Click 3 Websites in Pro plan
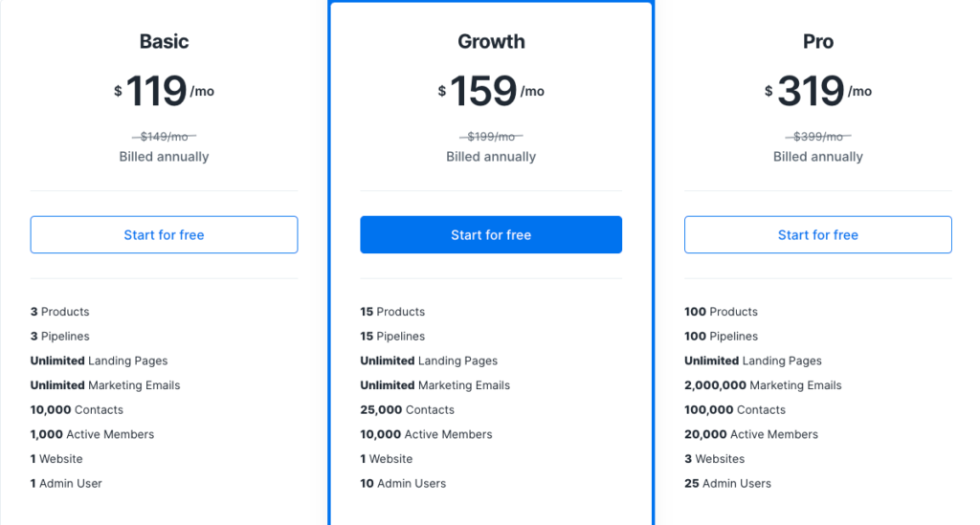 point(714,459)
